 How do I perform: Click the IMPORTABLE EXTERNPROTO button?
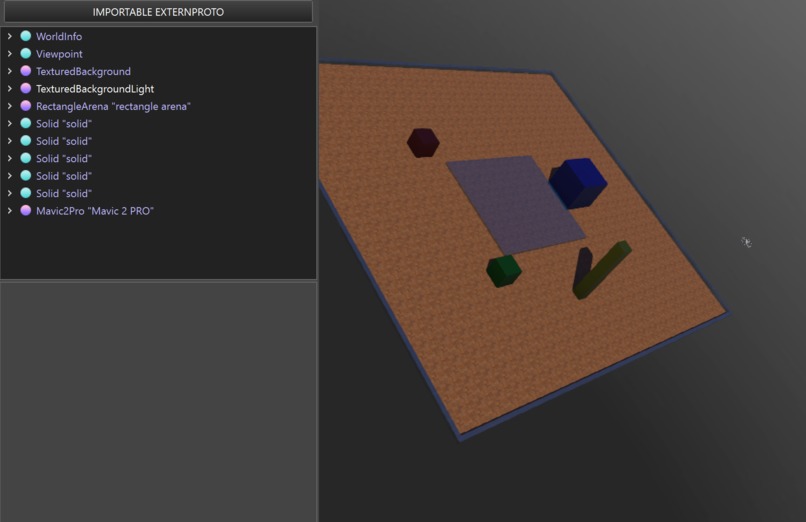158,11
